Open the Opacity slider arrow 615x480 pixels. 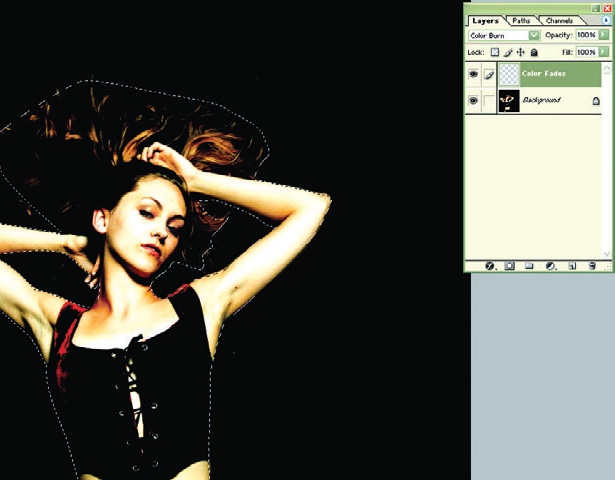tap(603, 35)
